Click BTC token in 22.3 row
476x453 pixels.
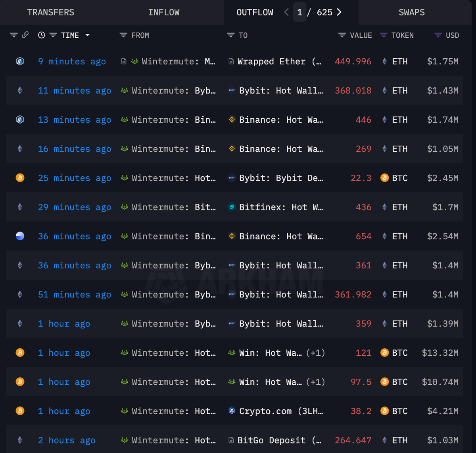400,178
